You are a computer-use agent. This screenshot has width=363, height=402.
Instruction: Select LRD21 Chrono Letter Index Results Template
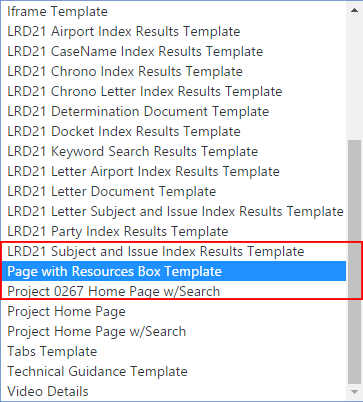coord(173,91)
